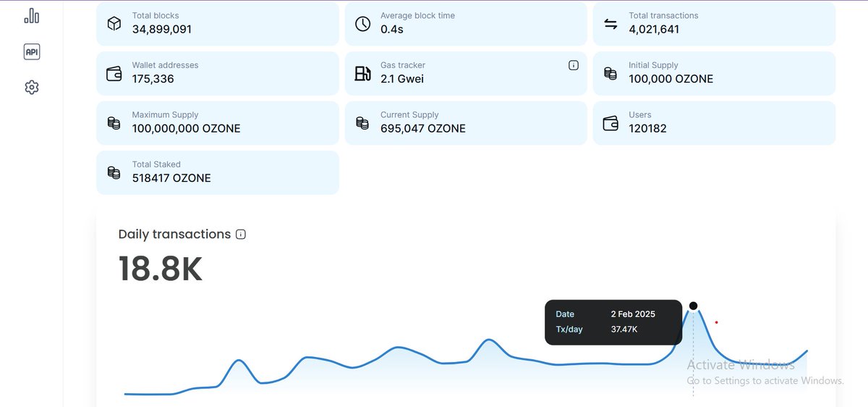The height and width of the screenshot is (407, 868).
Task: Click the 100,000 OZONE initial supply value
Action: pos(671,79)
